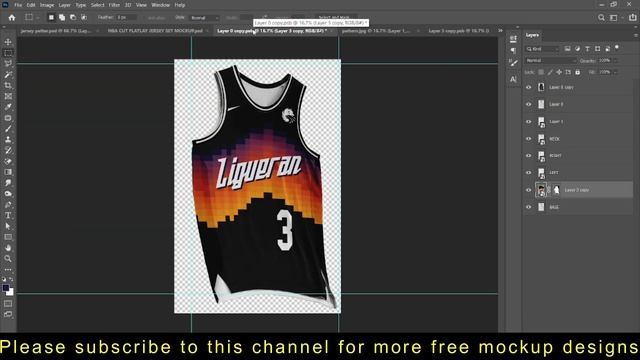Screen dimensions: 640x360
Task: Select the Brush tool
Action: coord(8,129)
